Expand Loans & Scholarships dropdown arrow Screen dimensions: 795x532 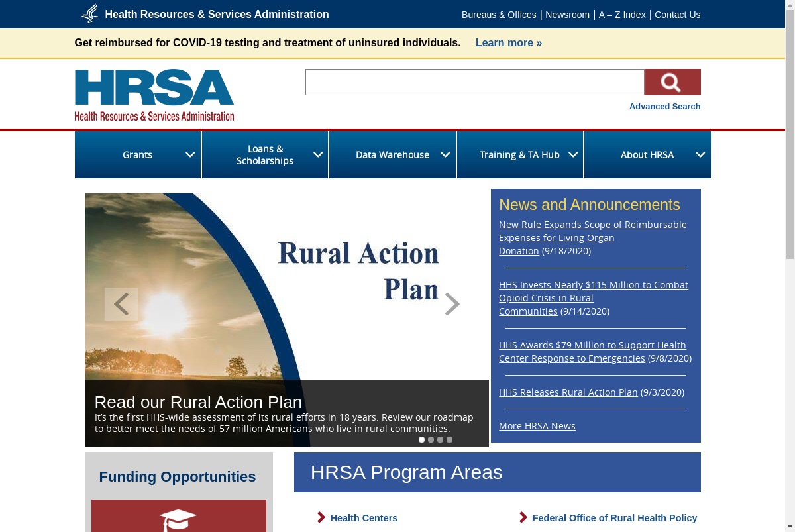[x=318, y=154]
